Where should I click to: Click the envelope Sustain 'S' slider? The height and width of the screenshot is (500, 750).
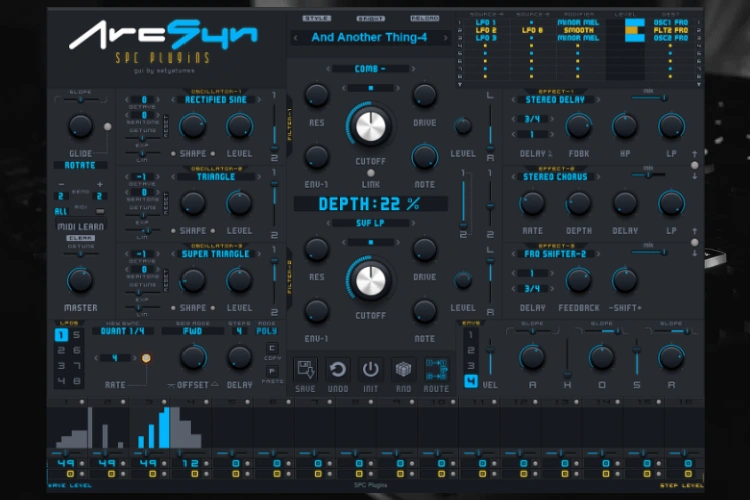[637, 357]
